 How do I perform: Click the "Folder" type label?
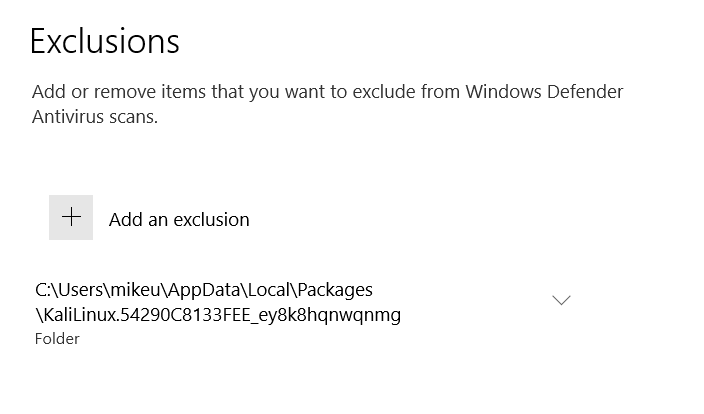tap(57, 339)
